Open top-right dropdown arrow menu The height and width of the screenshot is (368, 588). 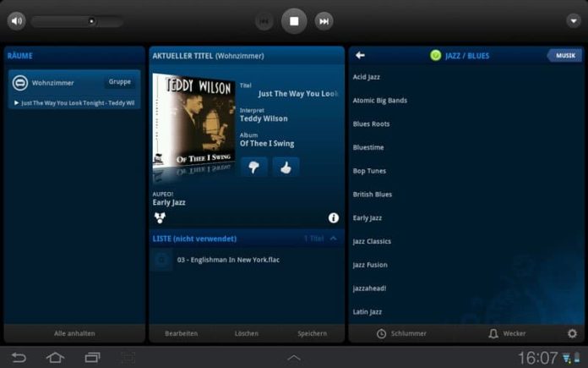click(574, 21)
